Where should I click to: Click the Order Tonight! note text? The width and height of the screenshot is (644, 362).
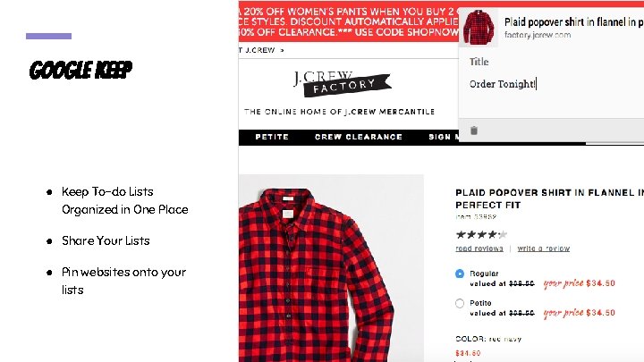coord(503,84)
